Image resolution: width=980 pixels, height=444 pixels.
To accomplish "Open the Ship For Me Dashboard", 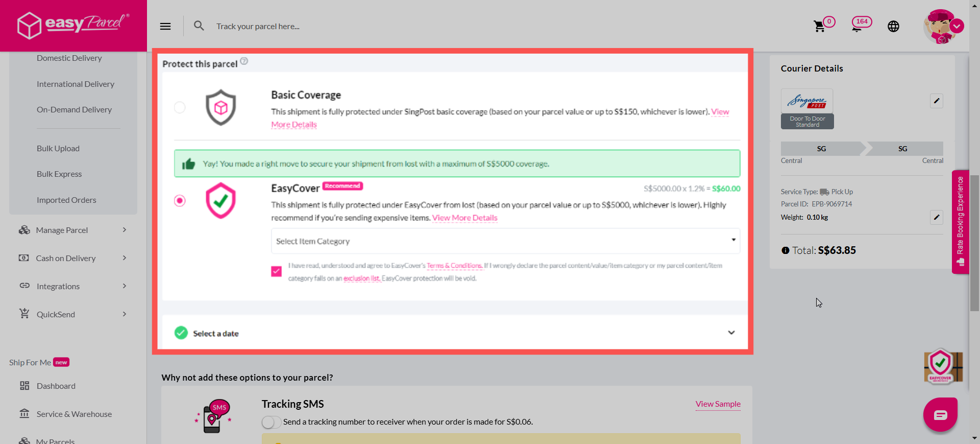I will coord(56,386).
